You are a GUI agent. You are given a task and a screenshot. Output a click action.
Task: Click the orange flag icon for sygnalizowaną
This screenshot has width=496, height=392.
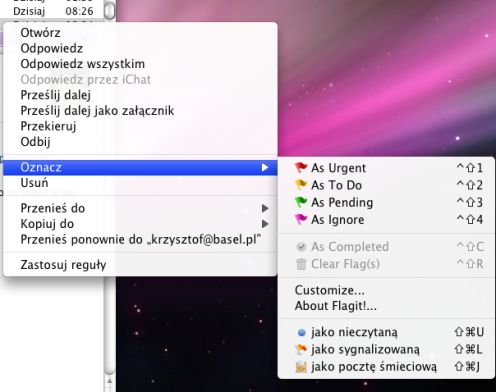tap(301, 349)
